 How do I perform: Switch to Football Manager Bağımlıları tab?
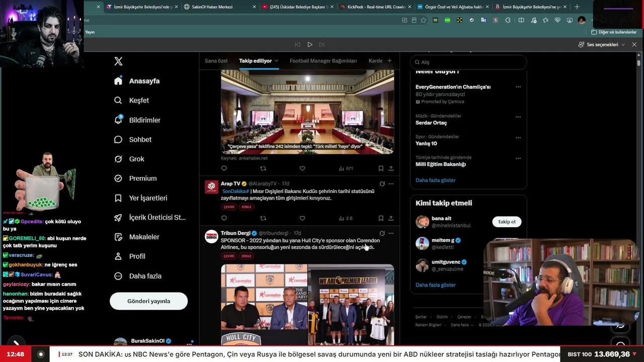pos(323,61)
